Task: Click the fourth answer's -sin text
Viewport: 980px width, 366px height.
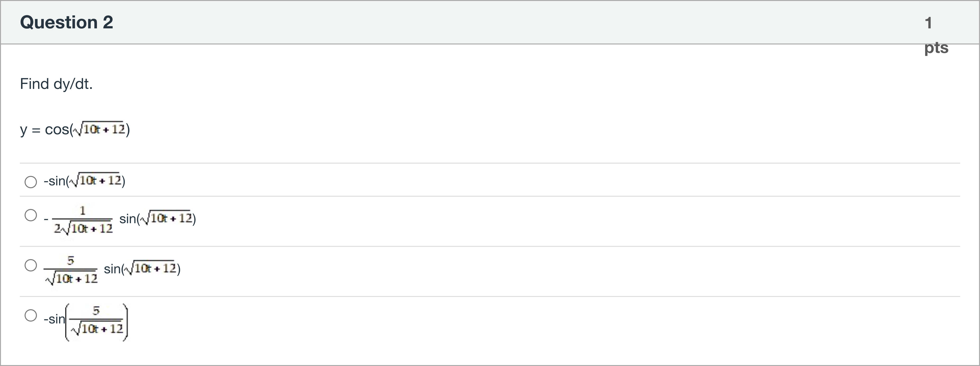Action: [54, 319]
